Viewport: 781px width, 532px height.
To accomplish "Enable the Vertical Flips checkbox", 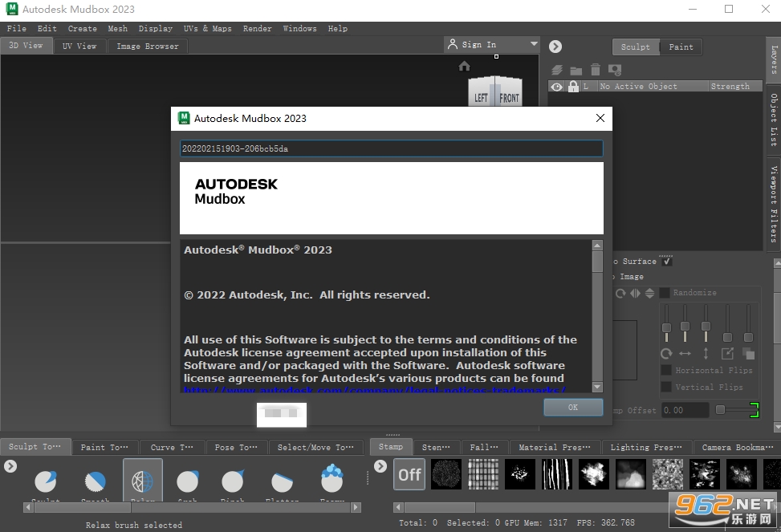I will click(x=666, y=387).
